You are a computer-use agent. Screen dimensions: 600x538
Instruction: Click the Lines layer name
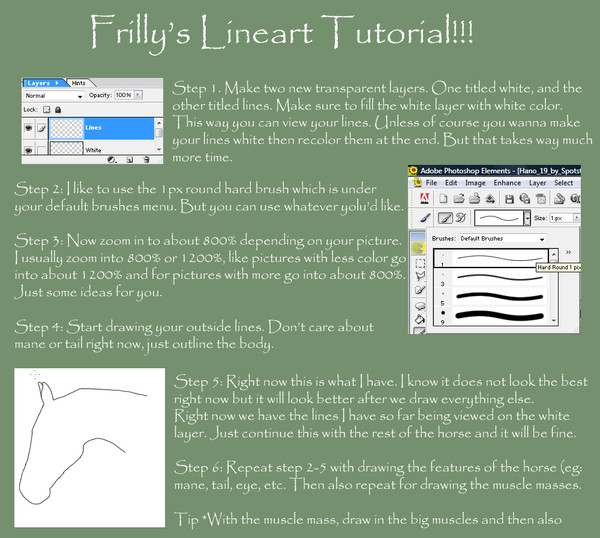pyautogui.click(x=93, y=128)
